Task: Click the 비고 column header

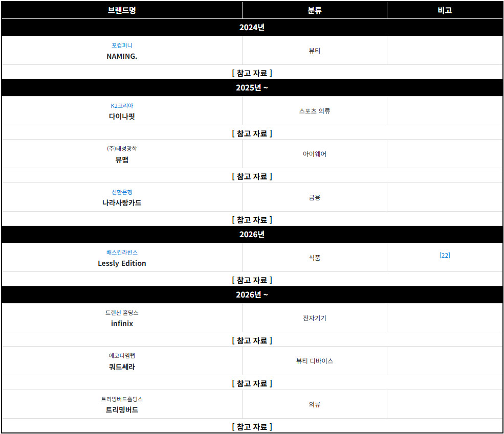Action: pos(445,10)
